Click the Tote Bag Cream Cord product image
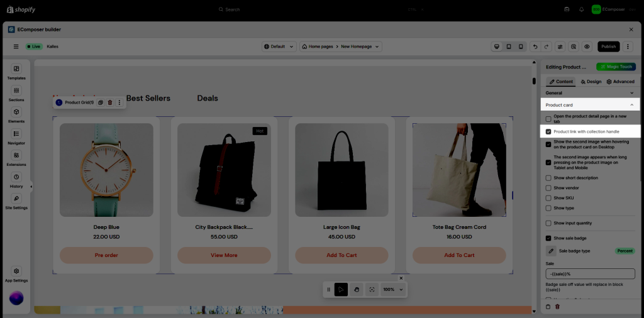Viewport: 644px width, 318px height. [459, 170]
